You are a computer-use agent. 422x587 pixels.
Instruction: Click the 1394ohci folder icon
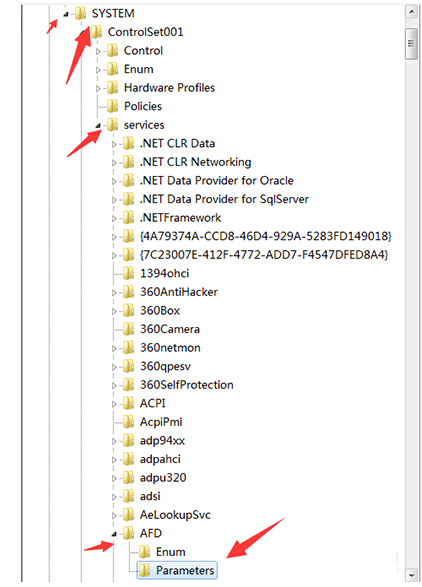pyautogui.click(x=128, y=273)
